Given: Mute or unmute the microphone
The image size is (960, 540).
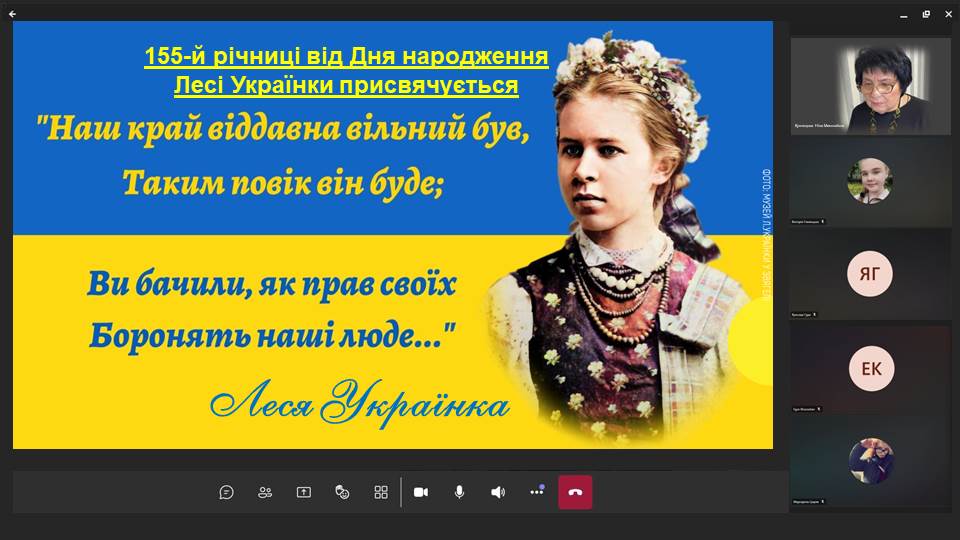Looking at the screenshot, I should click(x=459, y=492).
